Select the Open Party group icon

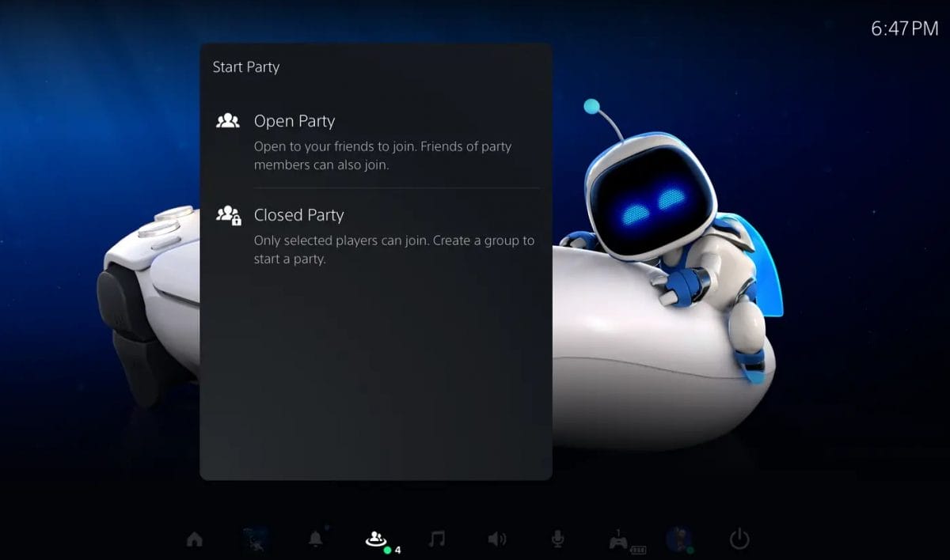(x=227, y=120)
